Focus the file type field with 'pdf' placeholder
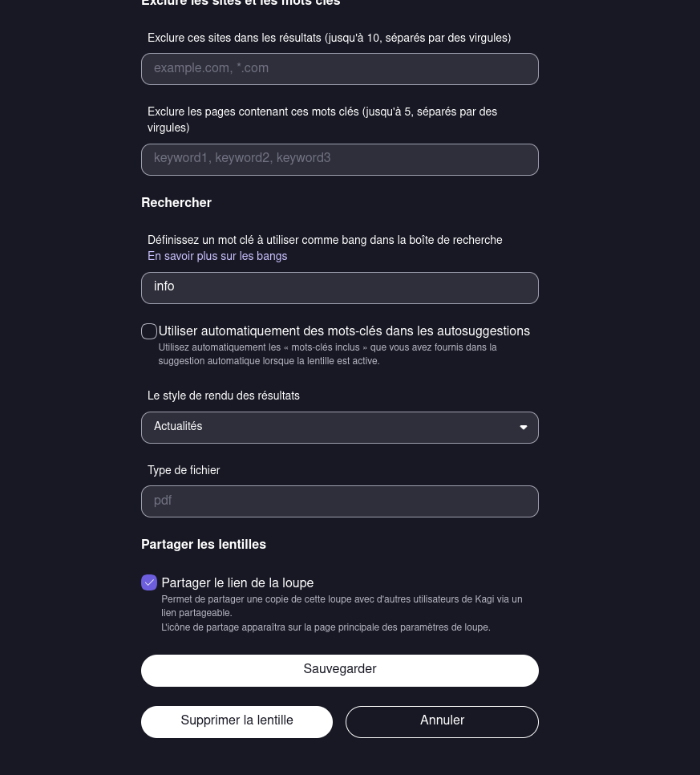 pyautogui.click(x=339, y=501)
